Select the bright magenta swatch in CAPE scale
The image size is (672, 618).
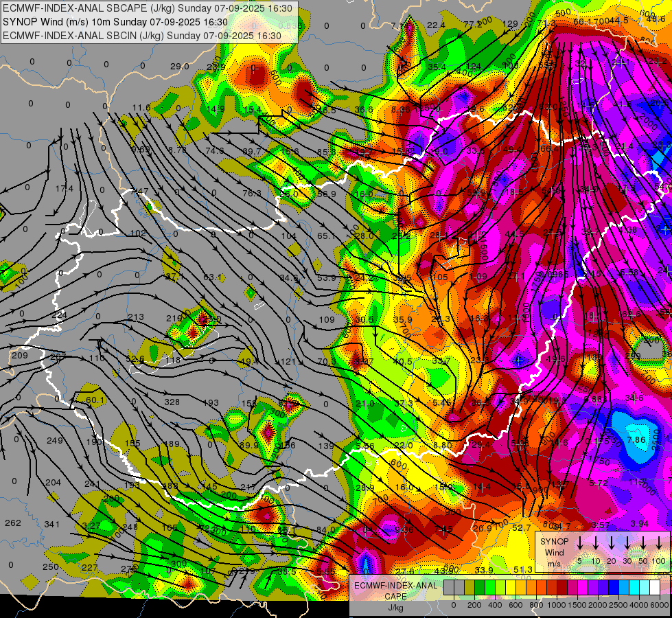point(583,587)
